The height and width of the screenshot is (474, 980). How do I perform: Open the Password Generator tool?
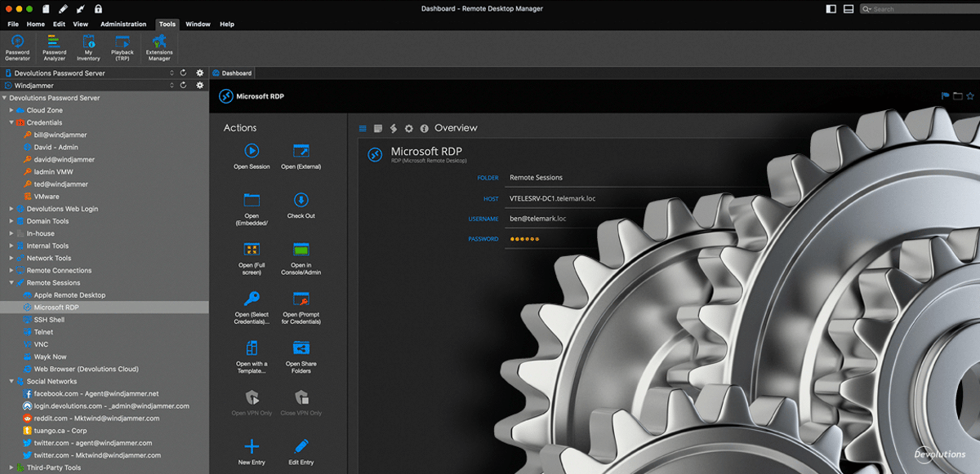point(16,47)
